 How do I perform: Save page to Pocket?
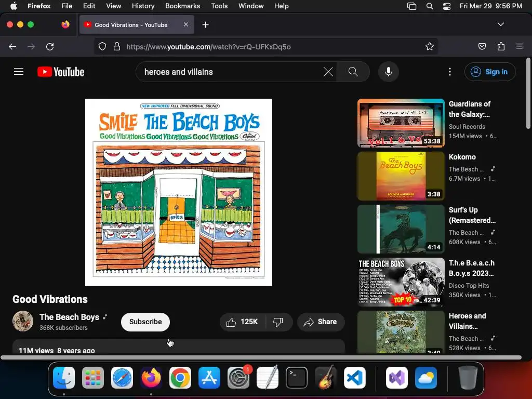[482, 46]
